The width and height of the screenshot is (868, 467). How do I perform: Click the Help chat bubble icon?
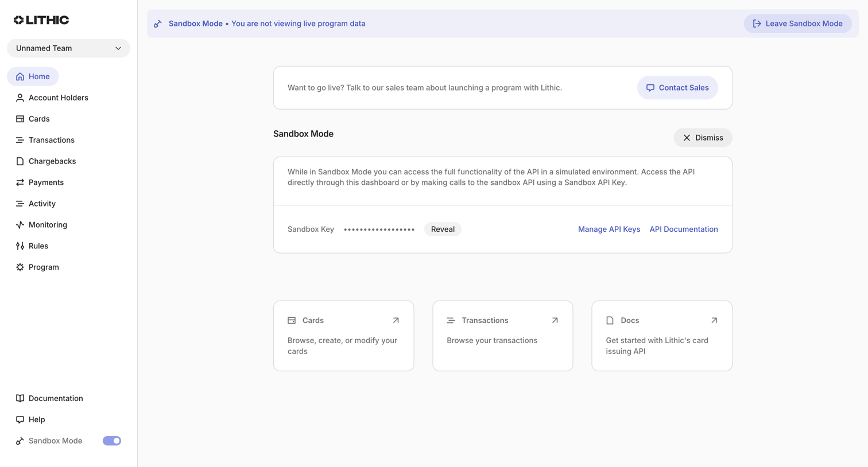(20, 419)
